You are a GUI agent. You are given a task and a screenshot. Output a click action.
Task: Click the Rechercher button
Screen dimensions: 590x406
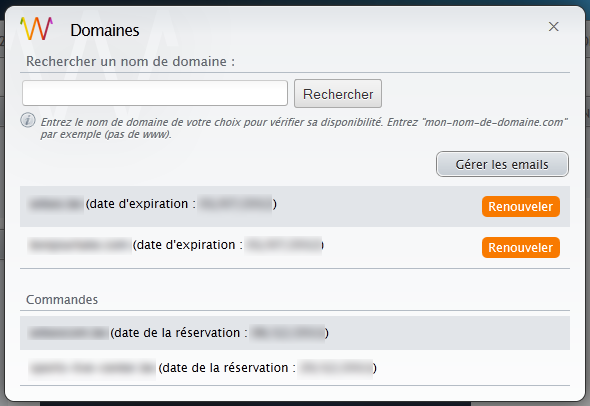point(338,94)
